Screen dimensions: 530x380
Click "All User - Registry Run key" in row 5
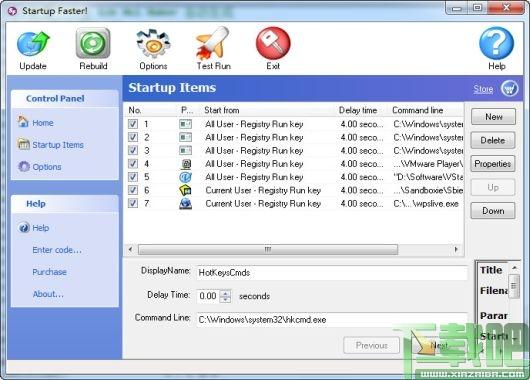[x=254, y=177]
